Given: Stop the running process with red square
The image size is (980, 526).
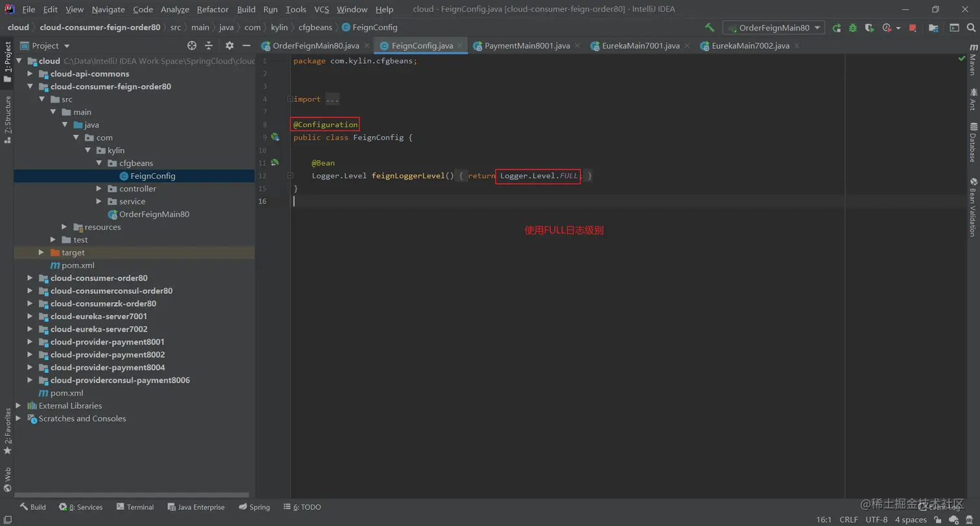Looking at the screenshot, I should [913, 28].
